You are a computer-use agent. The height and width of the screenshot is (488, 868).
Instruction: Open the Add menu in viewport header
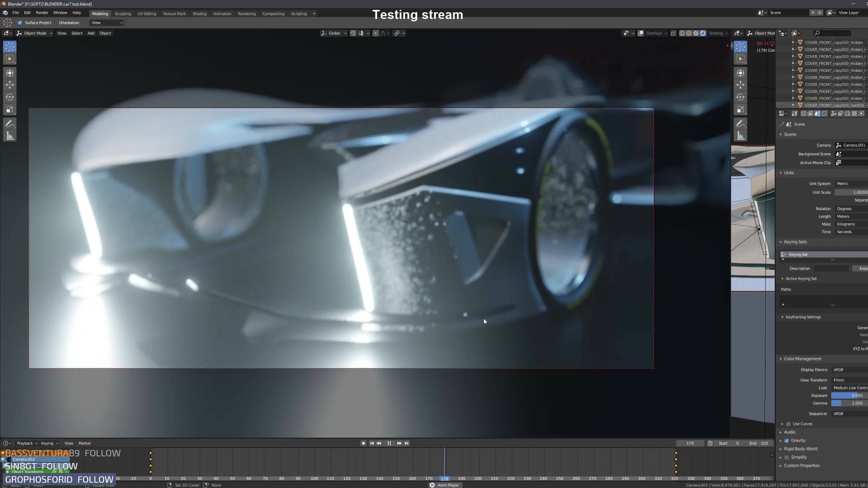(91, 33)
